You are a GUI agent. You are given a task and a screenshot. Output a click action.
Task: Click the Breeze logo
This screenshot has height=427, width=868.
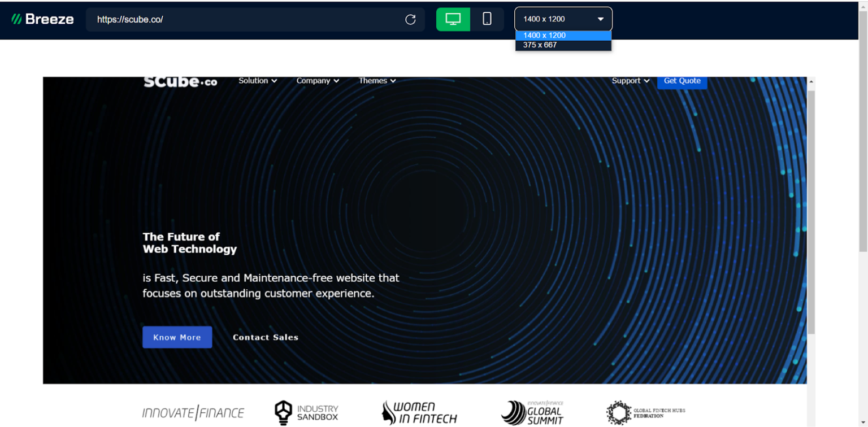tap(42, 19)
